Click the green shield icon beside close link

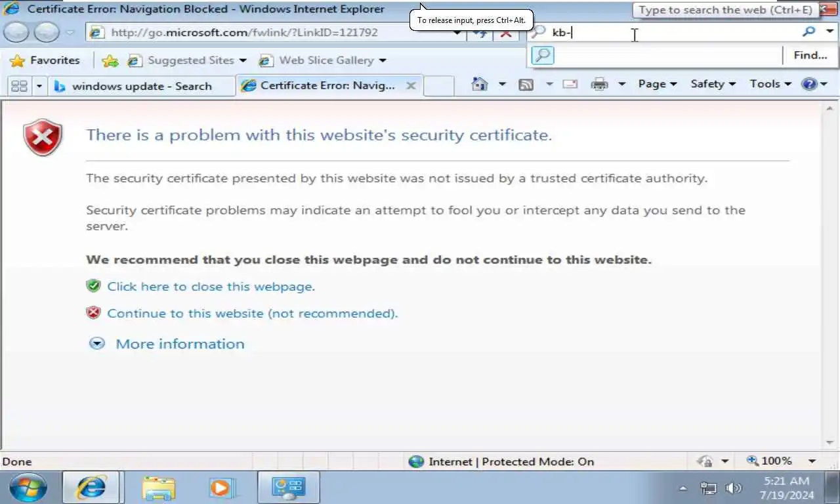[93, 286]
